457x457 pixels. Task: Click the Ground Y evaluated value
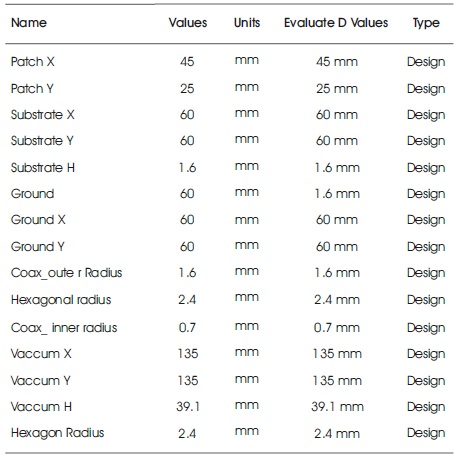coord(337,247)
